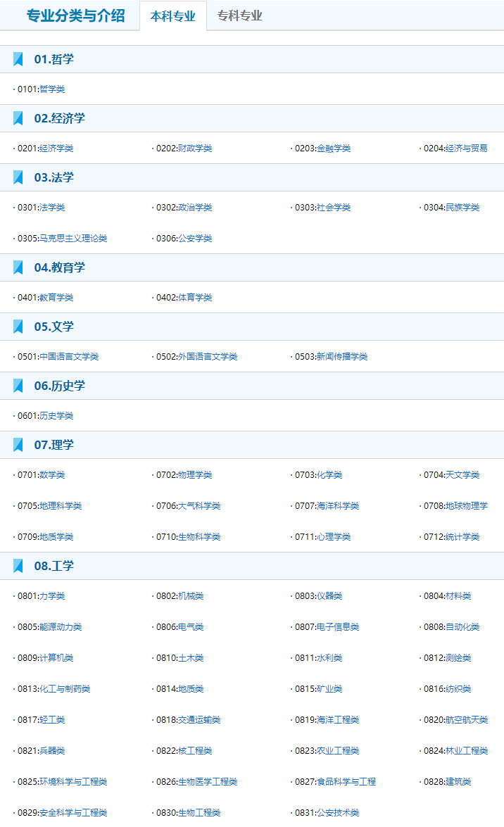Image resolution: width=504 pixels, height=827 pixels.
Task: Open the 0203:金融学类 link
Action: (322, 149)
